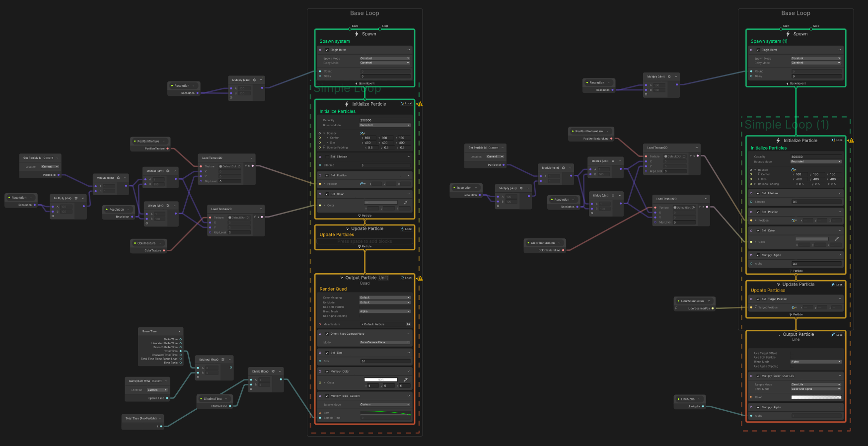This screenshot has height=446, width=868.
Task: Open the Blend Mode dropdown in Render Quad
Action: (385, 311)
